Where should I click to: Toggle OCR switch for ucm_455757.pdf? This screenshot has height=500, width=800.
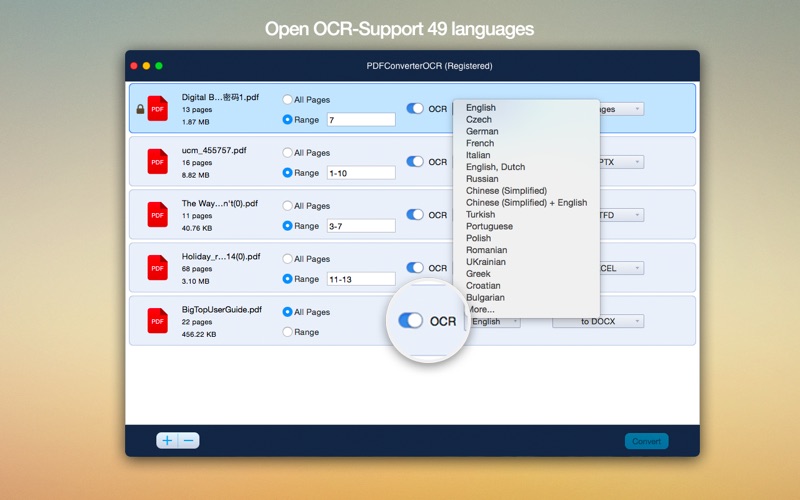415,161
